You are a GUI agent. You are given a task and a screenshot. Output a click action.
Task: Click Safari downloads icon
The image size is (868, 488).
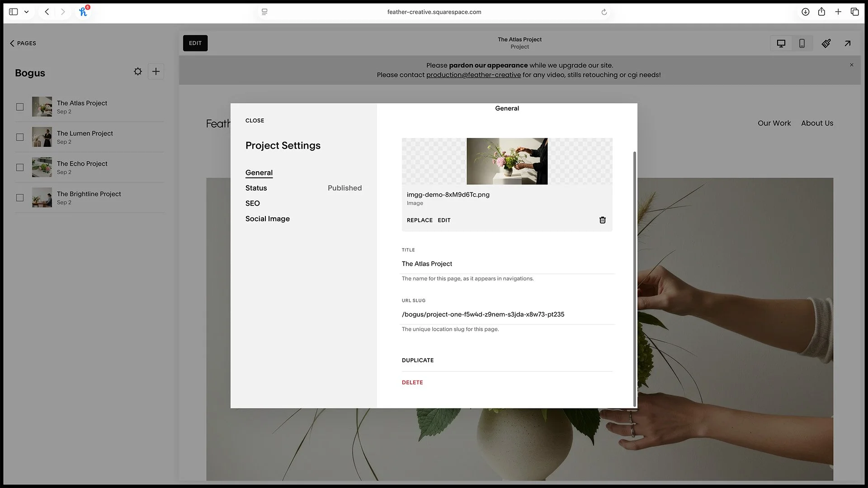[x=805, y=12]
